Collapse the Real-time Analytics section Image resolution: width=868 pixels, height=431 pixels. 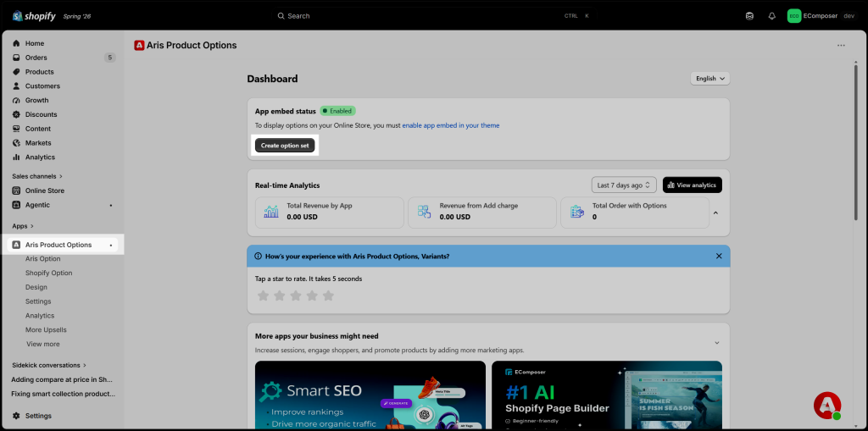pyautogui.click(x=715, y=213)
